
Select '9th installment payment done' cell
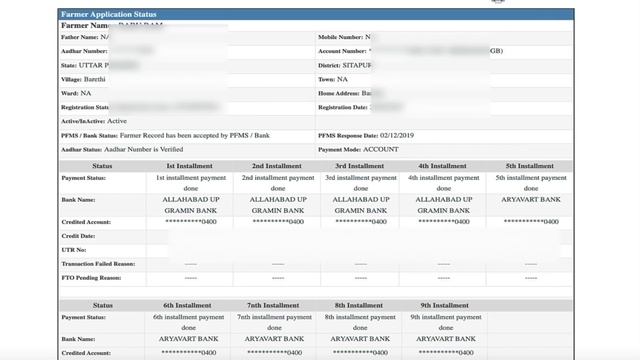point(446,322)
